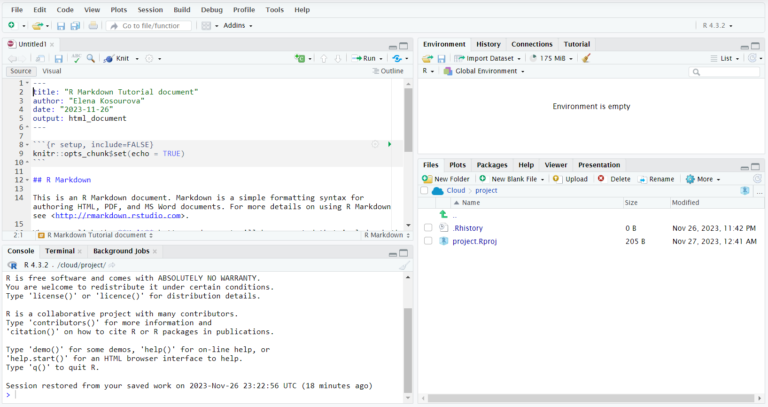Click Cloud in the files breadcrumb
The width and height of the screenshot is (768, 407).
point(456,191)
